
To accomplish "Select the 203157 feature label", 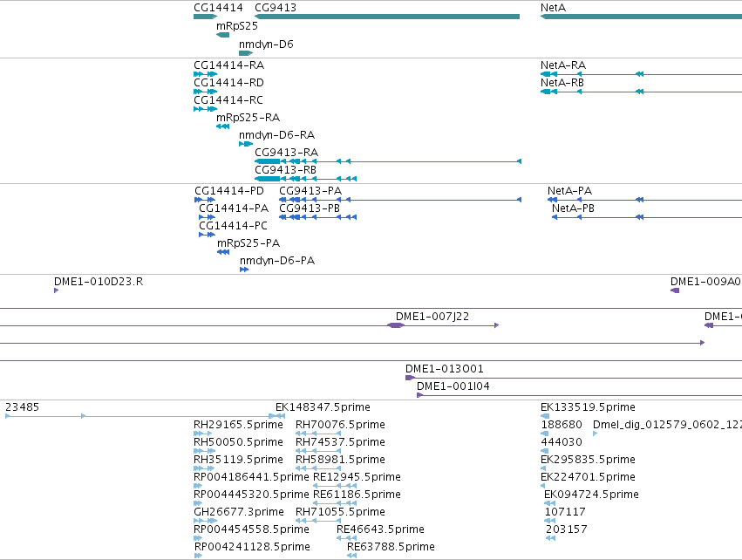I will [567, 530].
